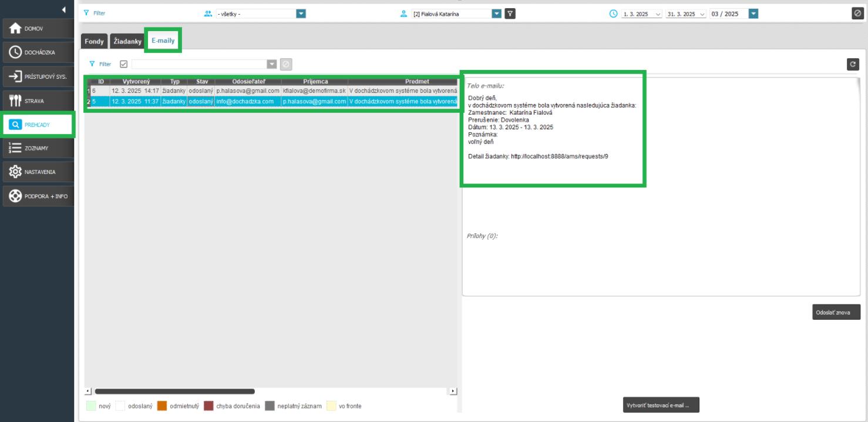Viewport: 868px width, 422px height.
Task: Click employee filter funnel icon beside Fialová Katarína
Action: (510, 14)
